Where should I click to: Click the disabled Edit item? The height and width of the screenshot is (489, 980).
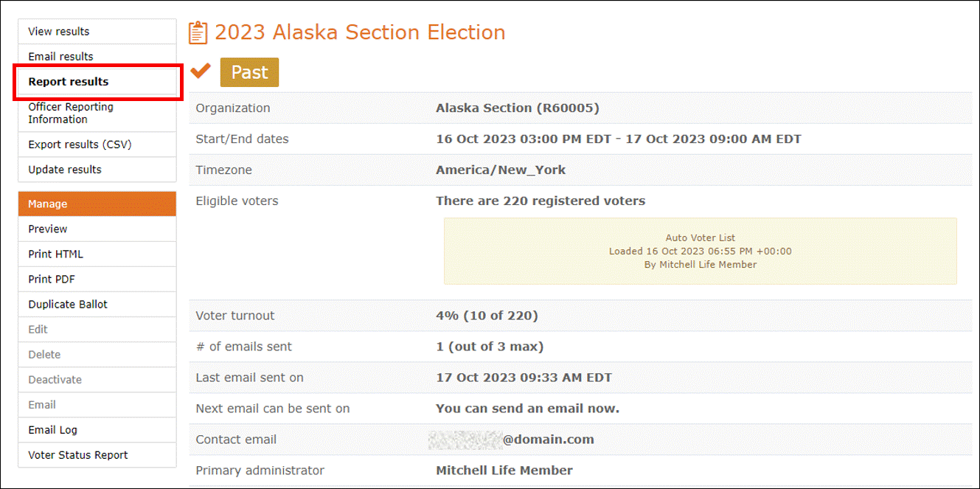pyautogui.click(x=97, y=330)
